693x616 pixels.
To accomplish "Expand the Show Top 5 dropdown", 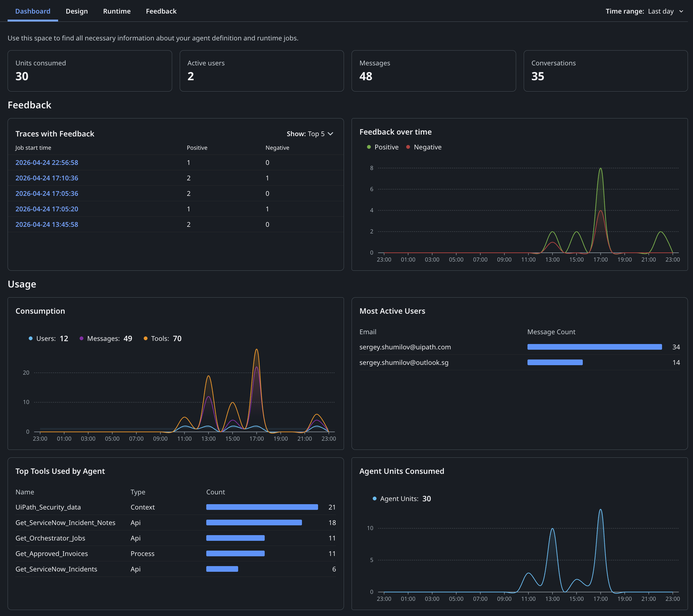I will click(x=310, y=134).
